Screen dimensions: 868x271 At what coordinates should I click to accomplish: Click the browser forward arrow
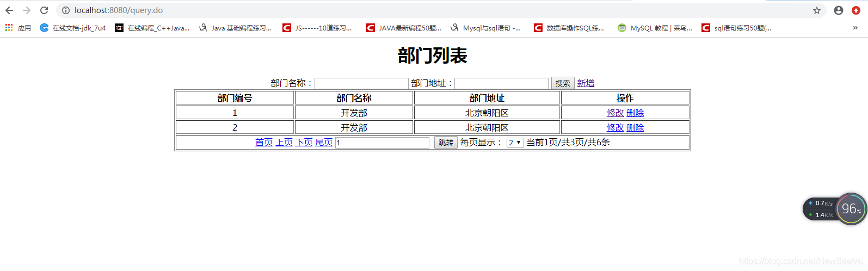(27, 10)
